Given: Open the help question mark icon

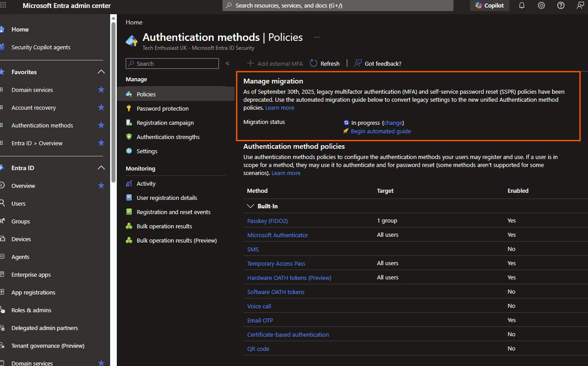Looking at the screenshot, I should [x=561, y=5].
